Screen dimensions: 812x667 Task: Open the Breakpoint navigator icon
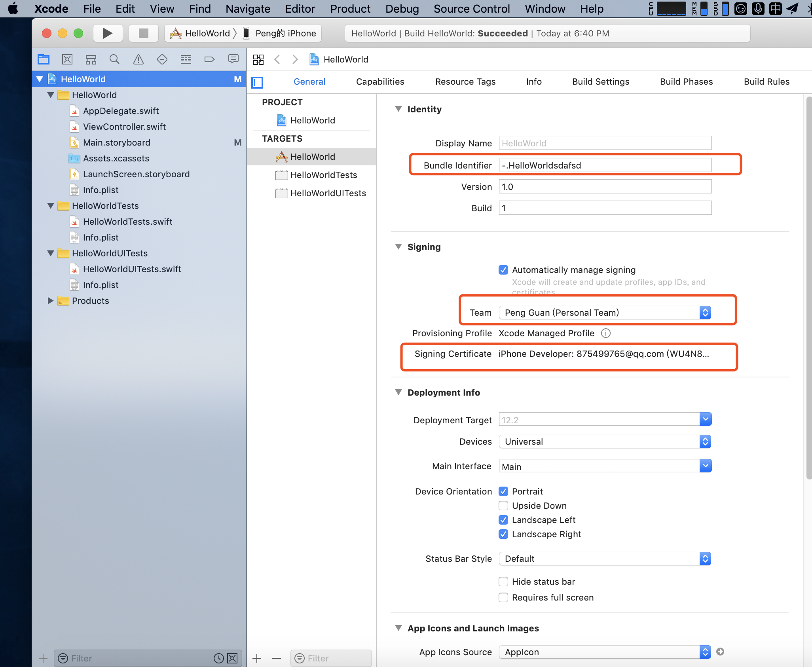point(210,59)
